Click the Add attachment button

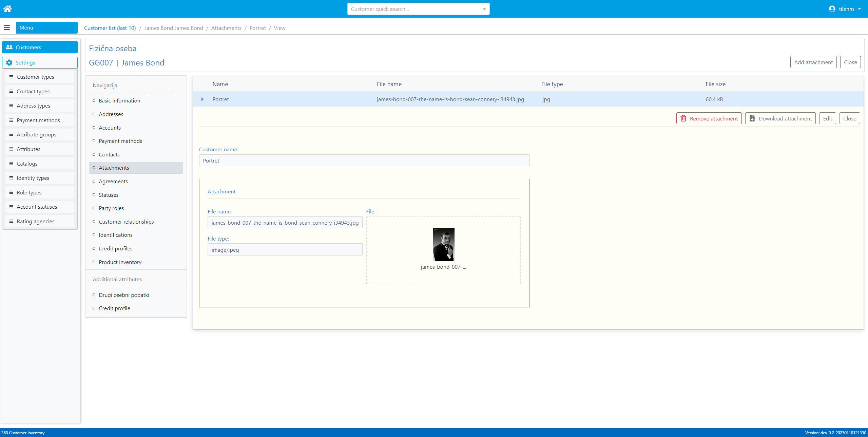(x=813, y=62)
